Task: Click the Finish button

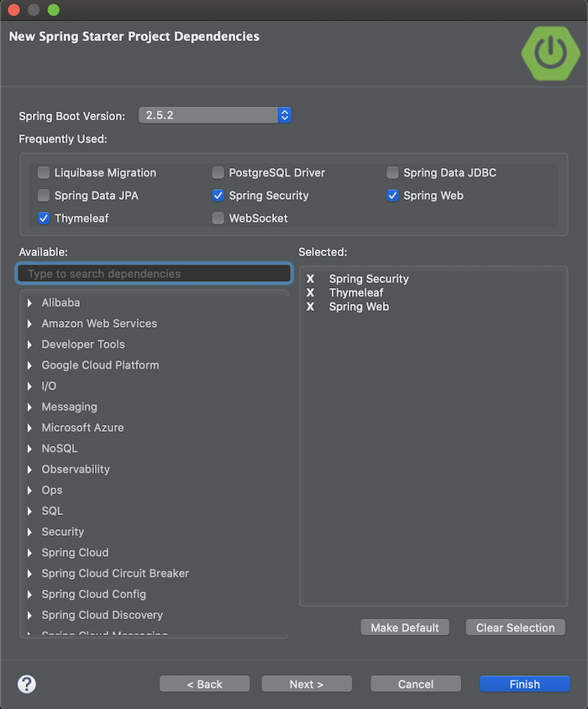Action: [524, 683]
